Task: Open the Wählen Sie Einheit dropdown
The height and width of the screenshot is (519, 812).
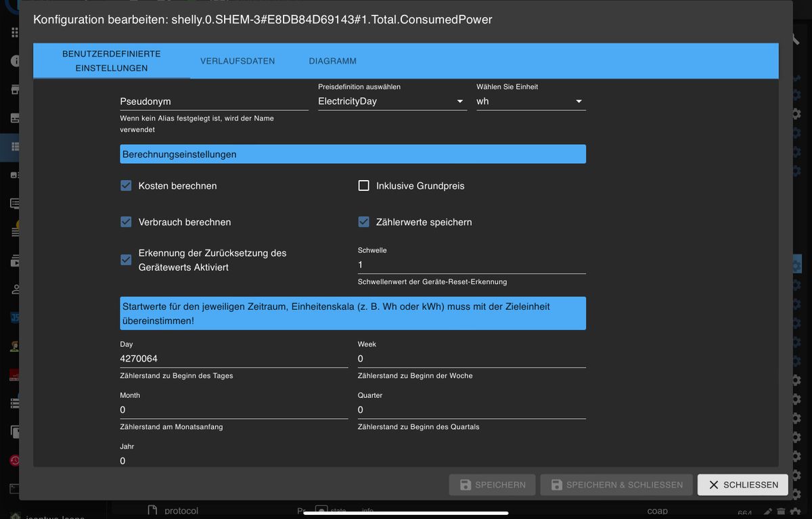Action: click(x=531, y=101)
